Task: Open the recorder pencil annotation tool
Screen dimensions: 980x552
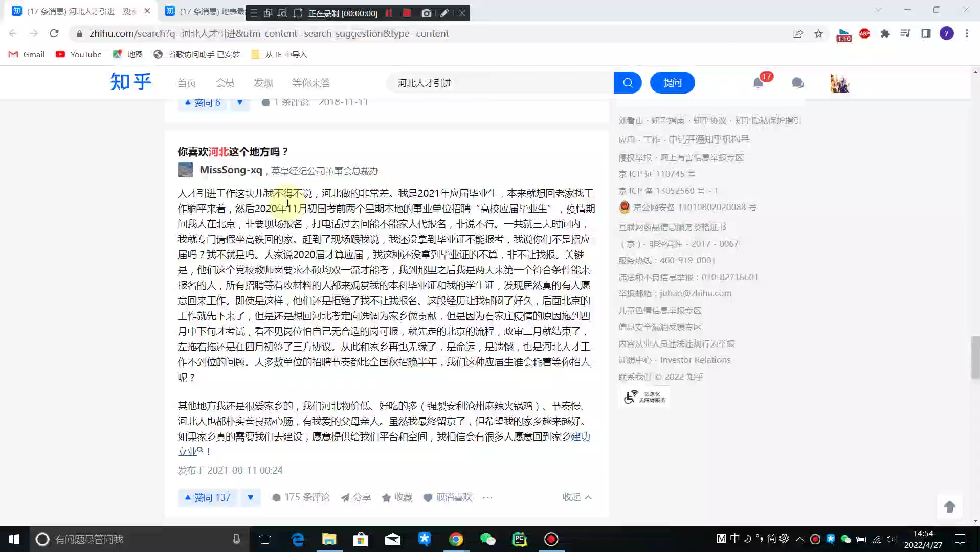Action: [x=444, y=13]
